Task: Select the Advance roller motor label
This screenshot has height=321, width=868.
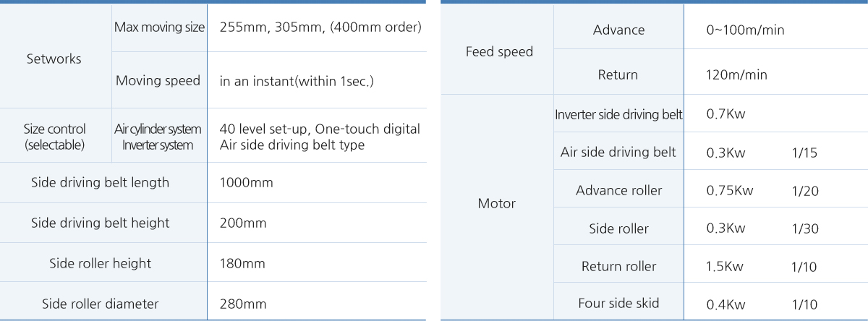Action: click(x=618, y=191)
